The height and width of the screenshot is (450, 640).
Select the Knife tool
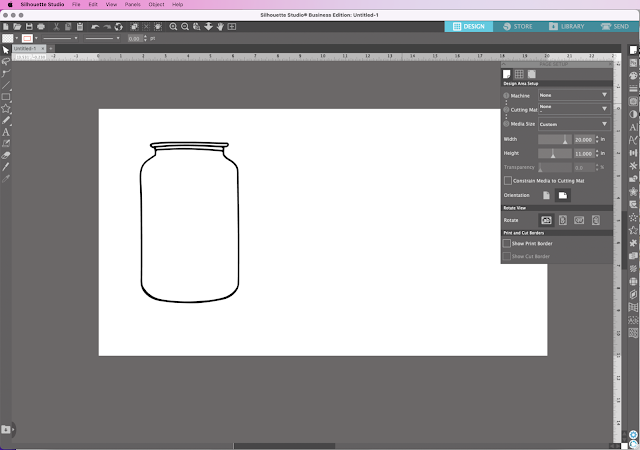click(x=6, y=166)
